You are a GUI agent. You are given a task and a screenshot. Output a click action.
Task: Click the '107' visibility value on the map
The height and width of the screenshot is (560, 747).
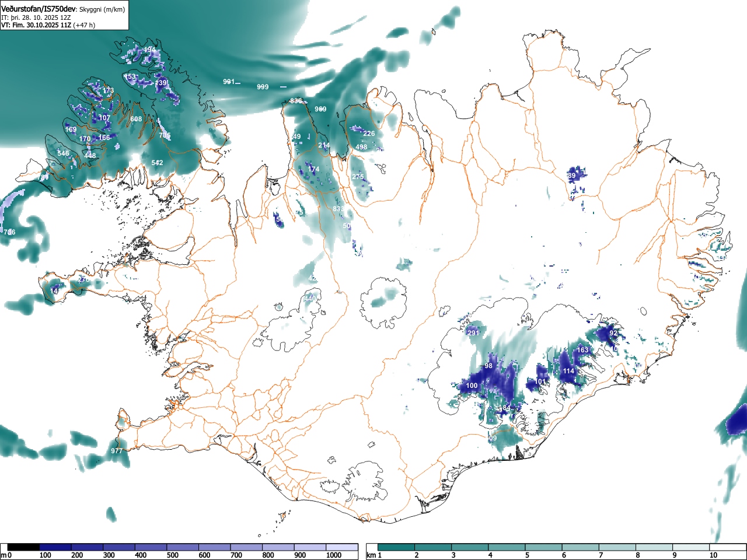[x=104, y=118]
